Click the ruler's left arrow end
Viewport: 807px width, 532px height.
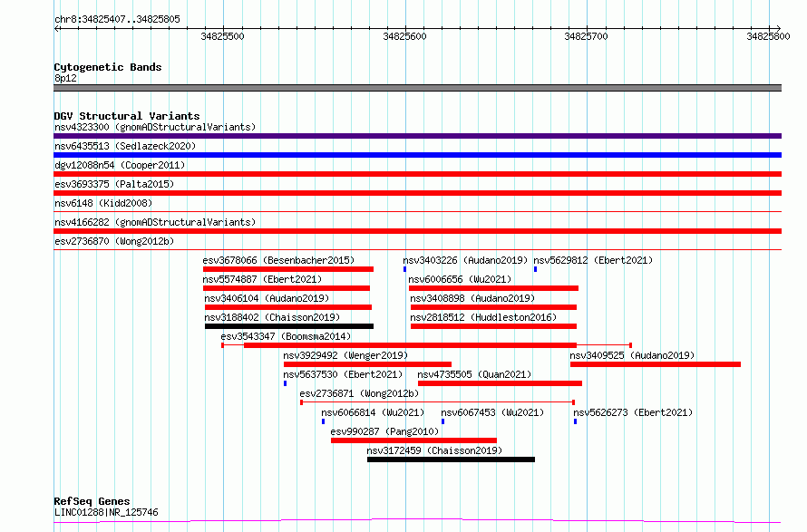[56, 29]
